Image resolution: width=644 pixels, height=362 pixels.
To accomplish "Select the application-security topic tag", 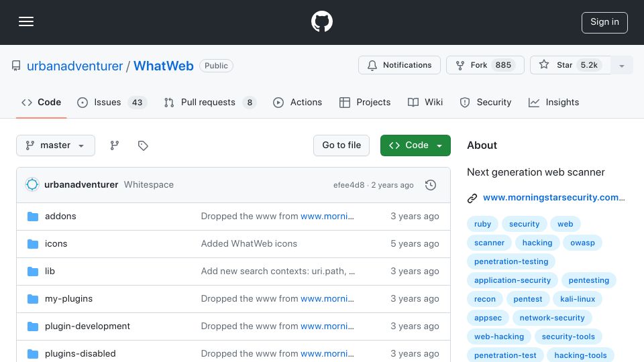I will pos(513,280).
